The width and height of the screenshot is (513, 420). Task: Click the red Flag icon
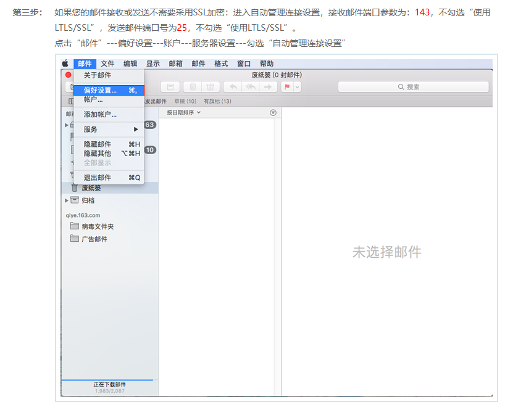(x=287, y=87)
